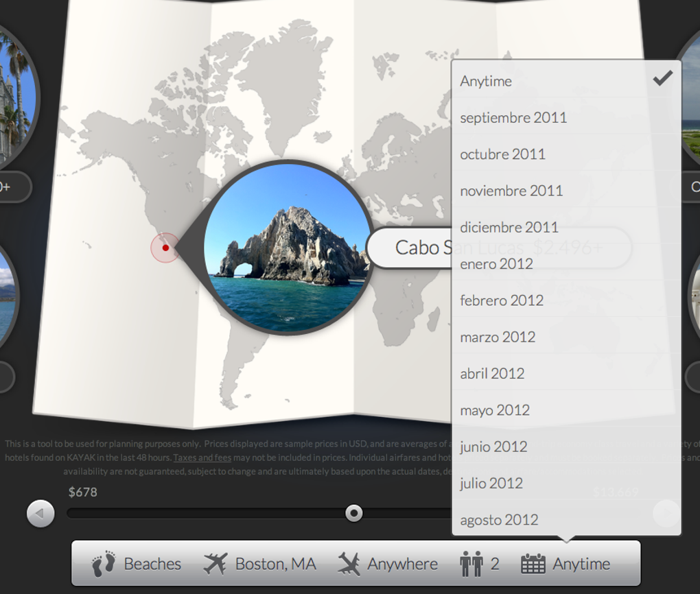
Task: Click the Cabo San Lucas price label
Action: pos(499,248)
